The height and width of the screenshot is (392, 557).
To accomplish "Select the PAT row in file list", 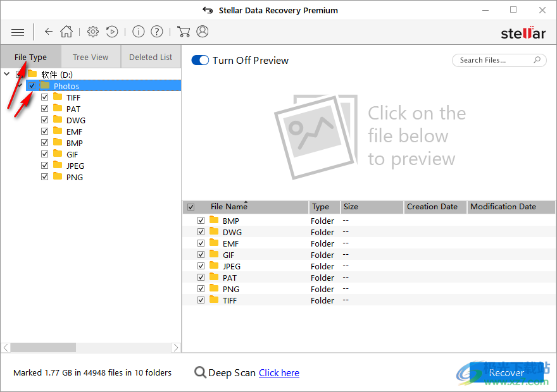I will coord(369,278).
